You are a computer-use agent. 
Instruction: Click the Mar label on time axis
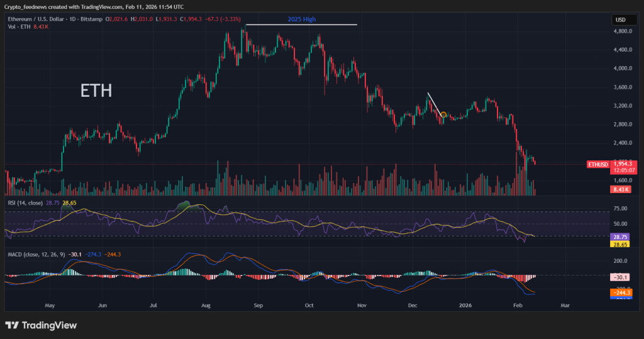[x=565, y=306]
